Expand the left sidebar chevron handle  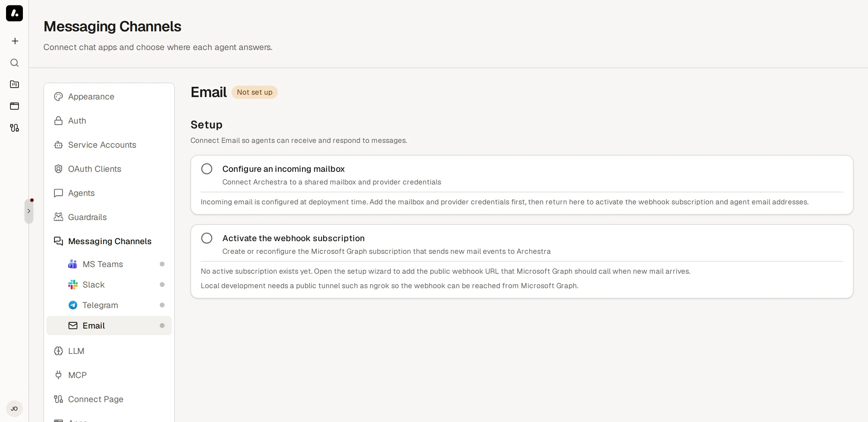(x=29, y=211)
